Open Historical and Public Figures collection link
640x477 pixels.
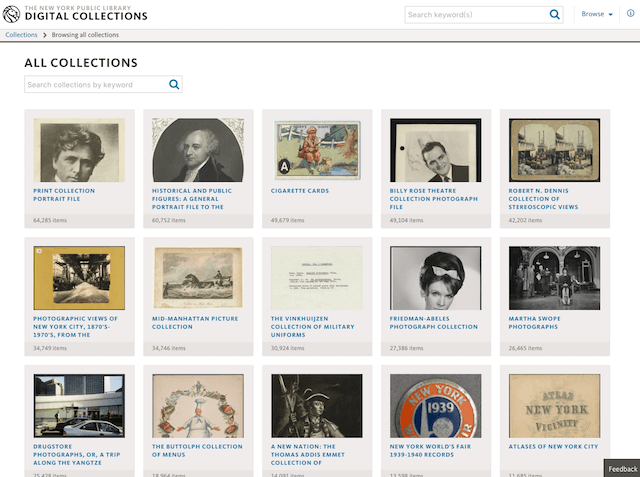(x=192, y=199)
